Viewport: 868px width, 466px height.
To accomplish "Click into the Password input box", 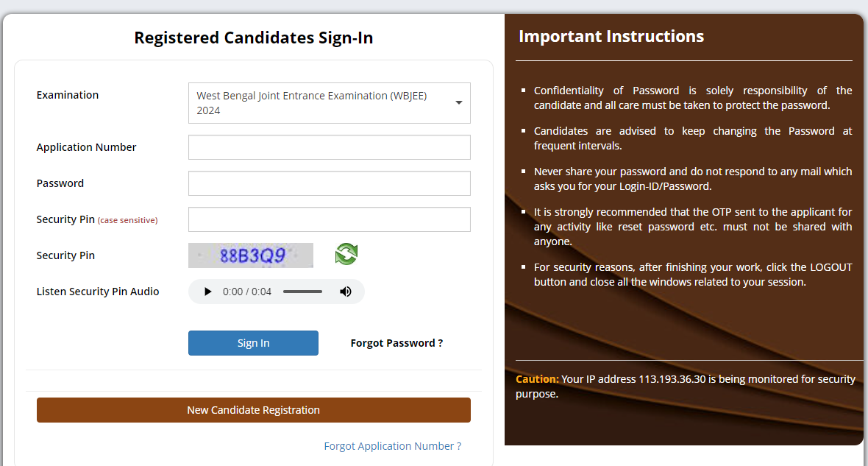I will tap(329, 183).
